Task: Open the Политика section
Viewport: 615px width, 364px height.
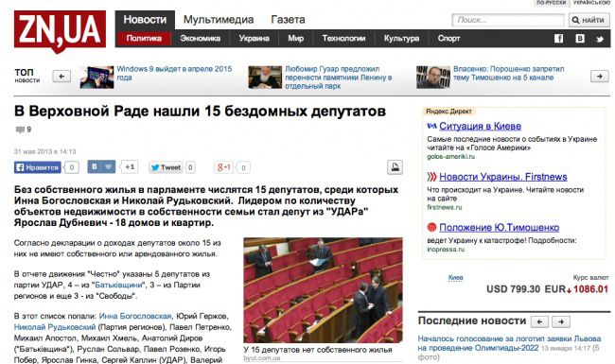Action: (144, 39)
